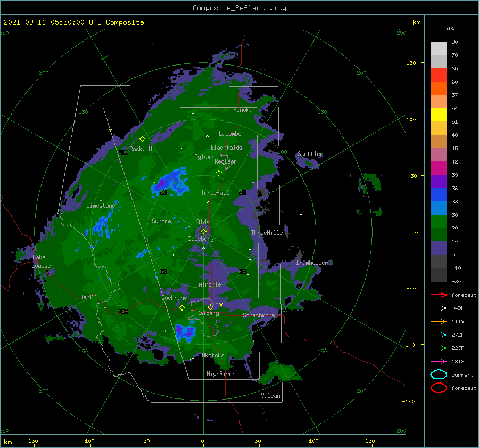
Task: Click the Sylvan label
Action: (x=204, y=157)
